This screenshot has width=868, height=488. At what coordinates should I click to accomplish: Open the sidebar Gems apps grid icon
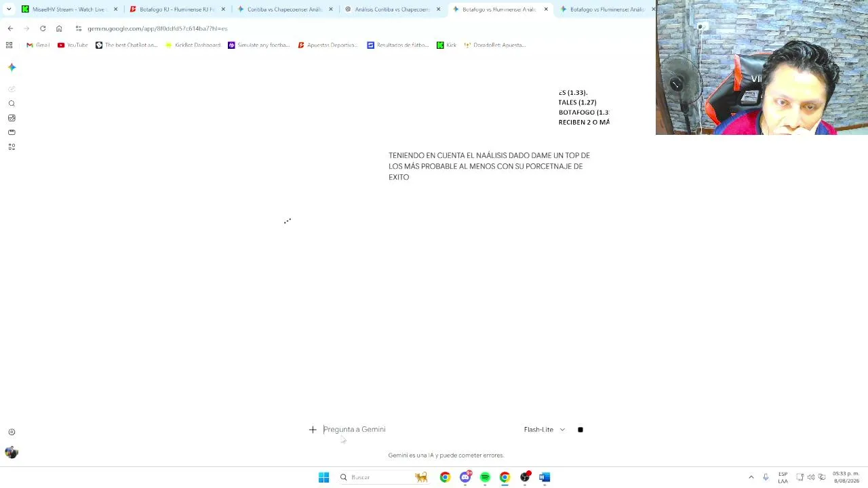pos(12,146)
